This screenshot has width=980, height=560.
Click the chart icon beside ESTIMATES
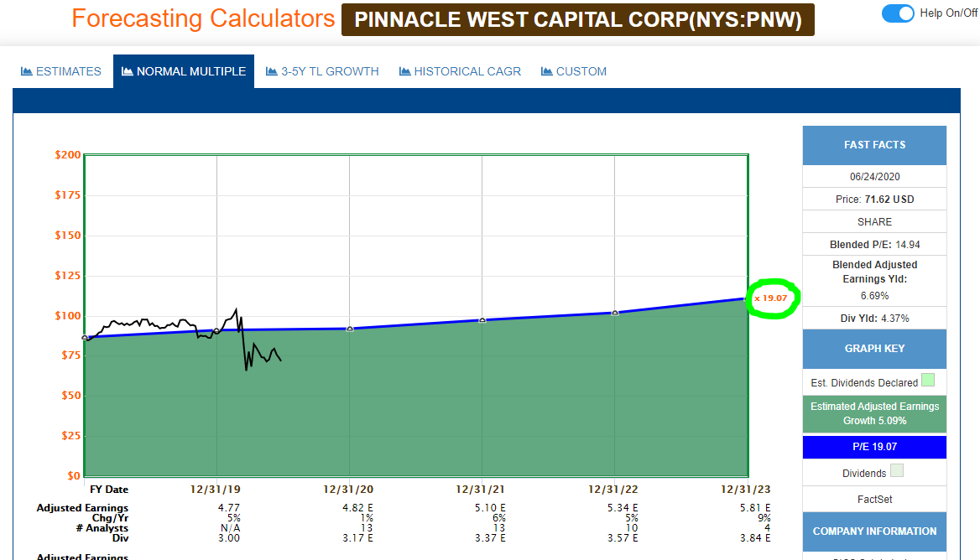coord(26,71)
